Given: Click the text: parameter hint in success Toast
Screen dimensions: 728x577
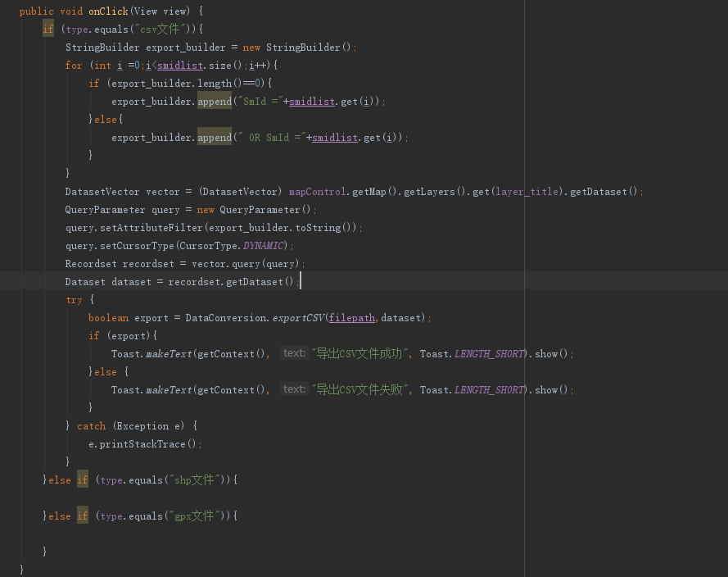Looking at the screenshot, I should (x=294, y=353).
